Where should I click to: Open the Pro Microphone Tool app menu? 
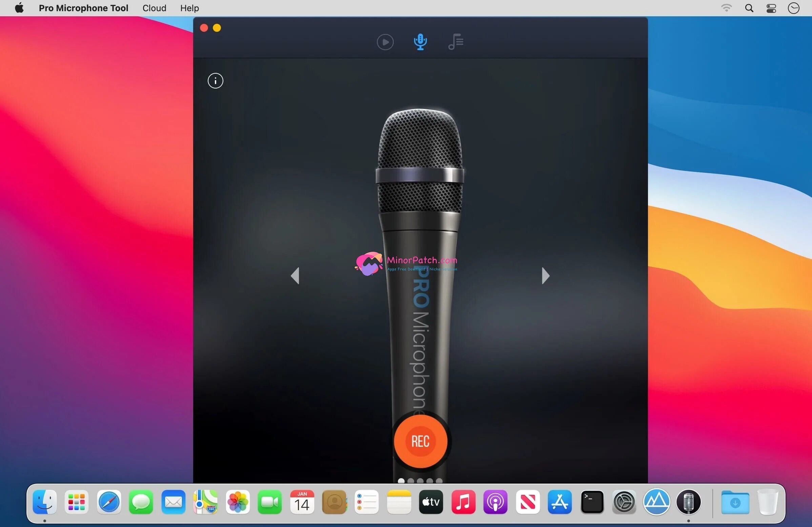tap(83, 8)
